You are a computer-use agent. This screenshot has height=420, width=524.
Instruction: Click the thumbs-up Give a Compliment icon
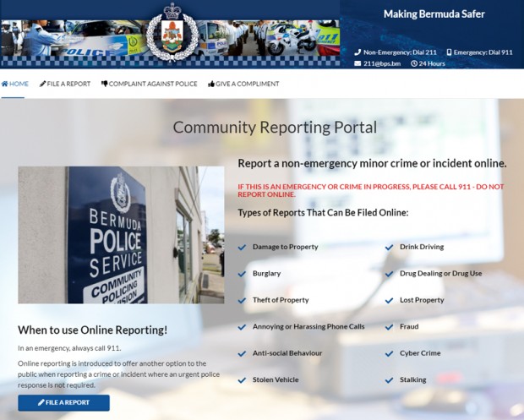click(x=211, y=84)
